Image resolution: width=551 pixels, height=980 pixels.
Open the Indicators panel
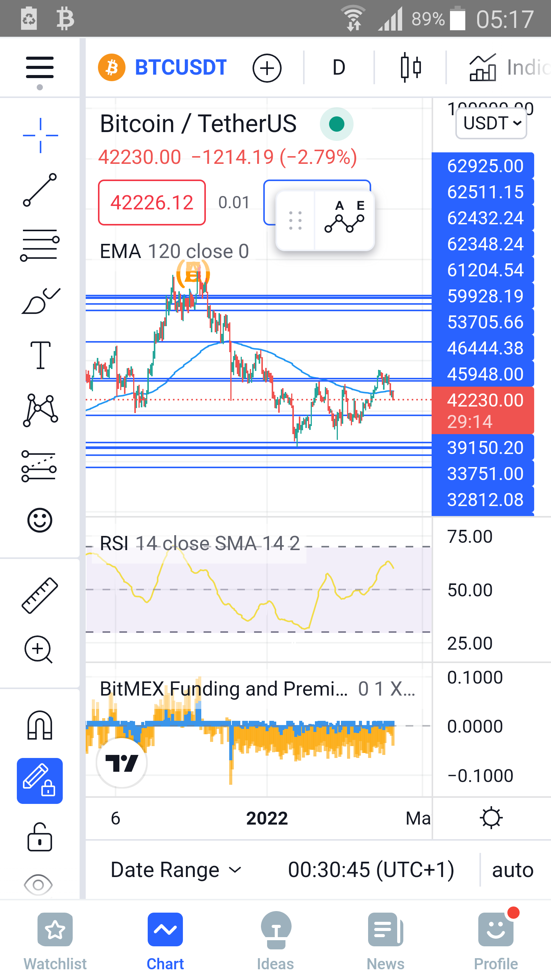tap(509, 67)
